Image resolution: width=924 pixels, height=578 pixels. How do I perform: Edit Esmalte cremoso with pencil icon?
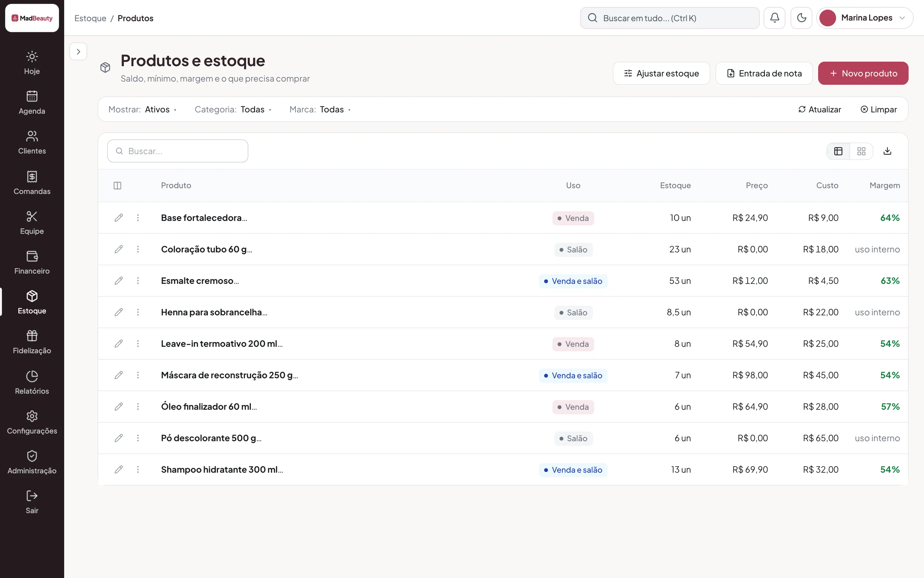(119, 281)
